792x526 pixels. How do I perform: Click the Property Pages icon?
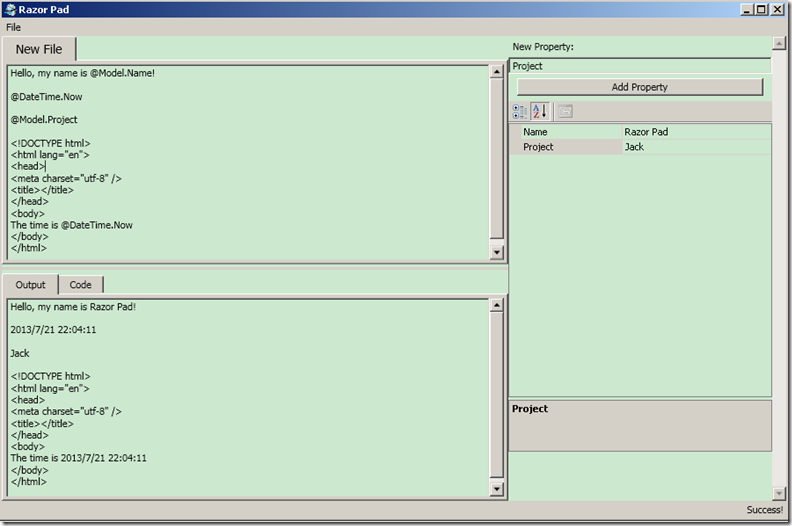tap(565, 111)
